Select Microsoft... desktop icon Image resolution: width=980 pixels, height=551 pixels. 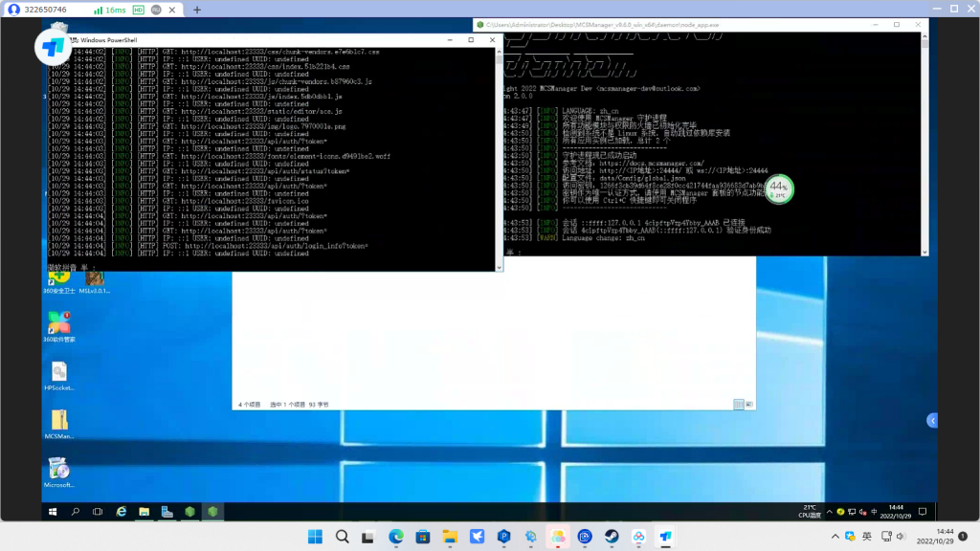(58, 473)
